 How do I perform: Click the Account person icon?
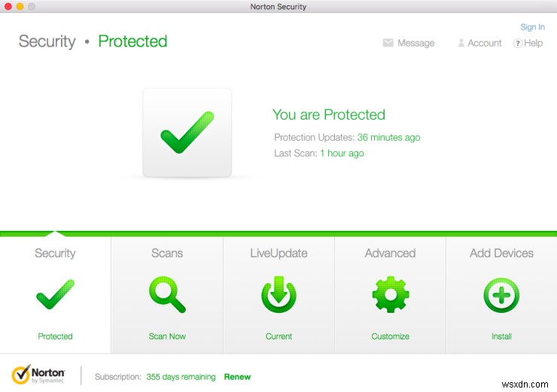pyautogui.click(x=461, y=43)
